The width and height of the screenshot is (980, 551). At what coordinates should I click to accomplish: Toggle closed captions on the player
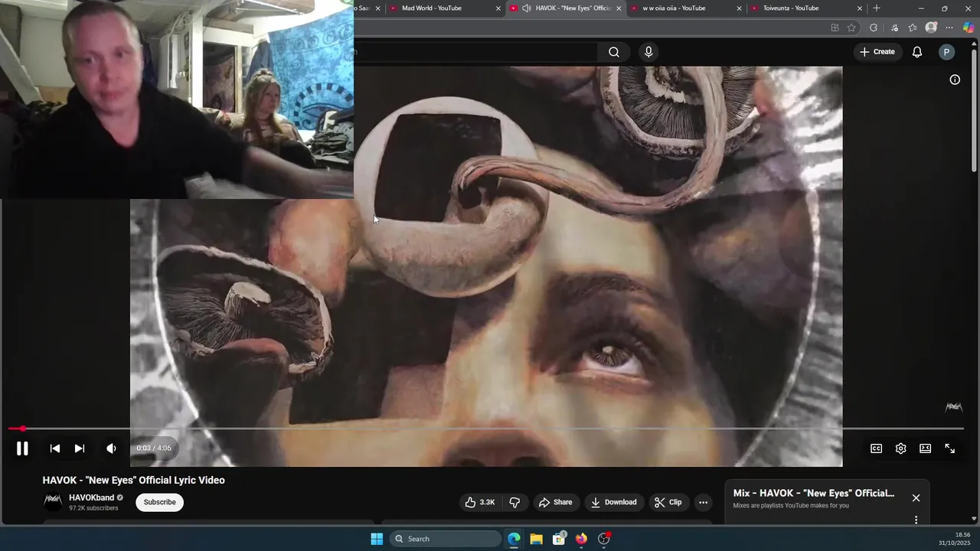coord(876,448)
